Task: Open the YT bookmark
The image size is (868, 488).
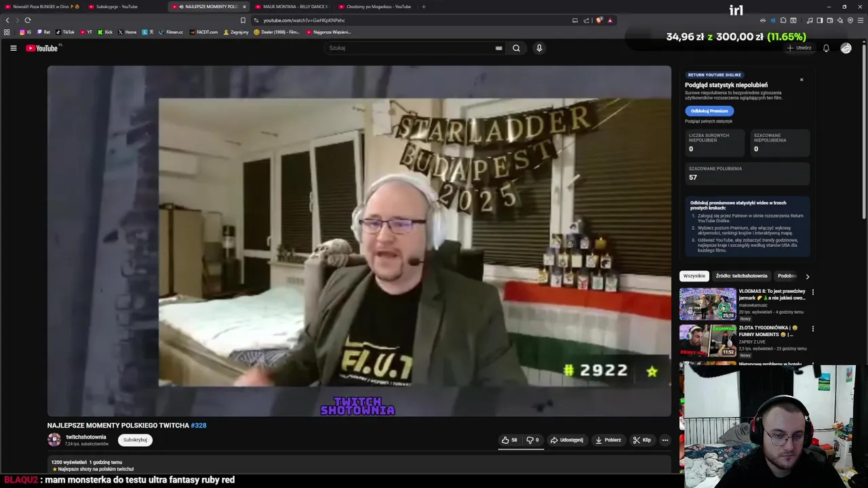Action: coord(86,32)
